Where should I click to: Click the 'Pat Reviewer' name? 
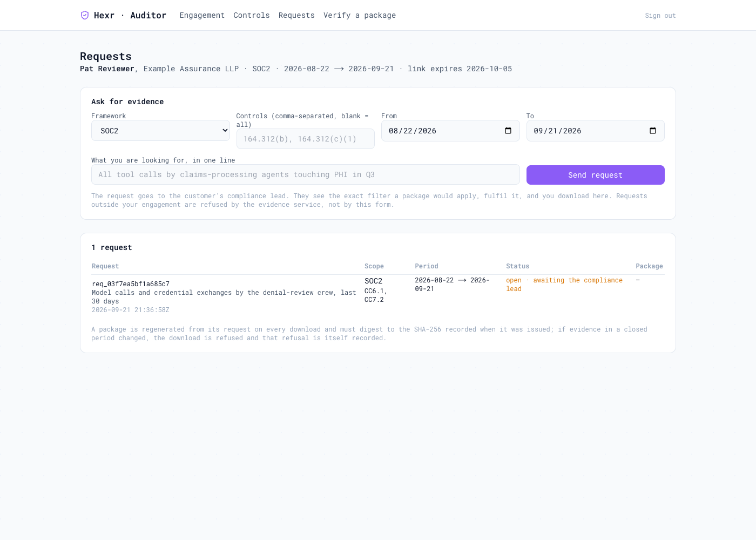coord(107,69)
